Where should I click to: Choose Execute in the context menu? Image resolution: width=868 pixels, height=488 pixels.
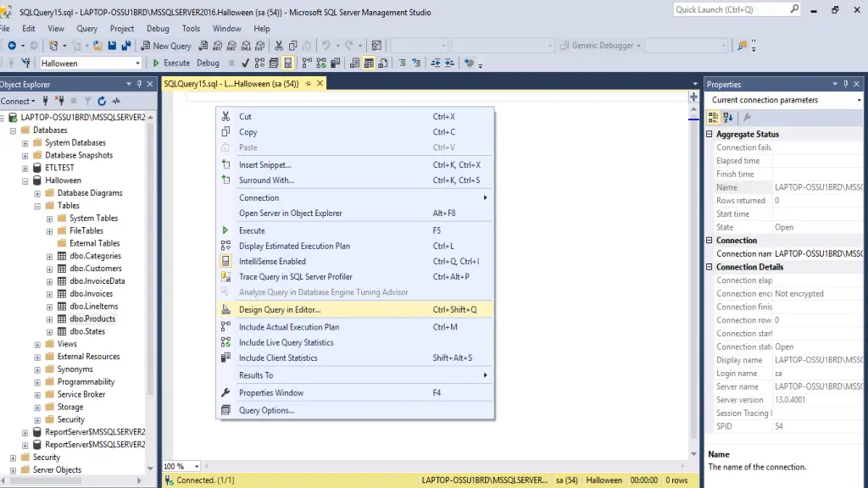tap(355, 230)
